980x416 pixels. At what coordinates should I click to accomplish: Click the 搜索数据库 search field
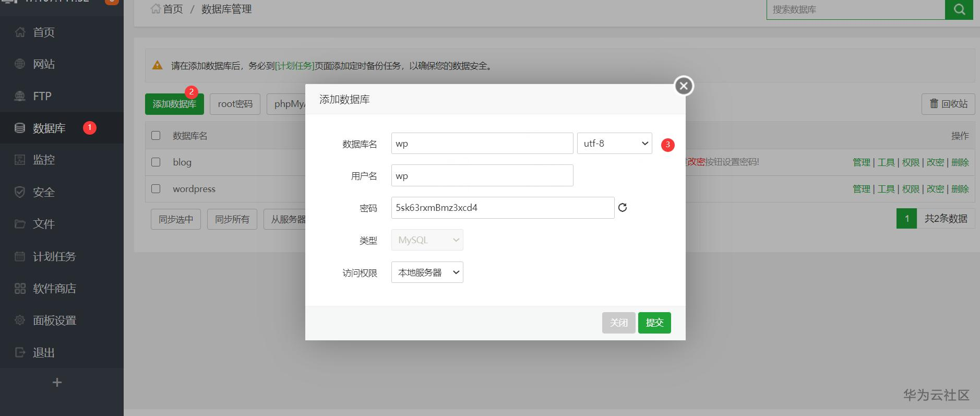click(x=856, y=9)
